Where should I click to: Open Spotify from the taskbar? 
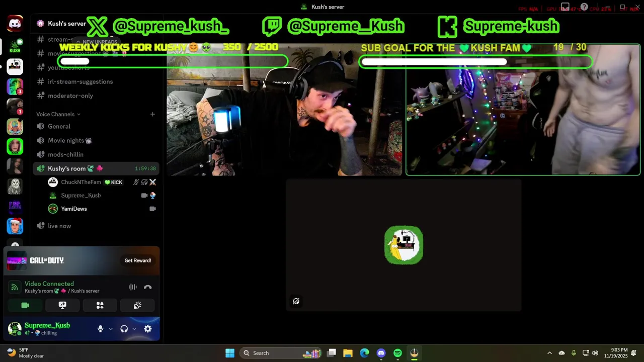click(x=397, y=353)
